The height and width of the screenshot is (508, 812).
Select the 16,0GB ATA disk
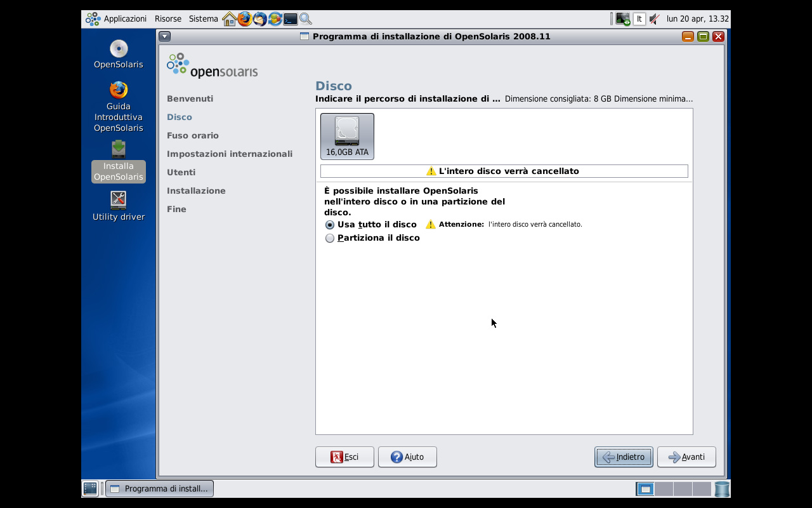(347, 137)
